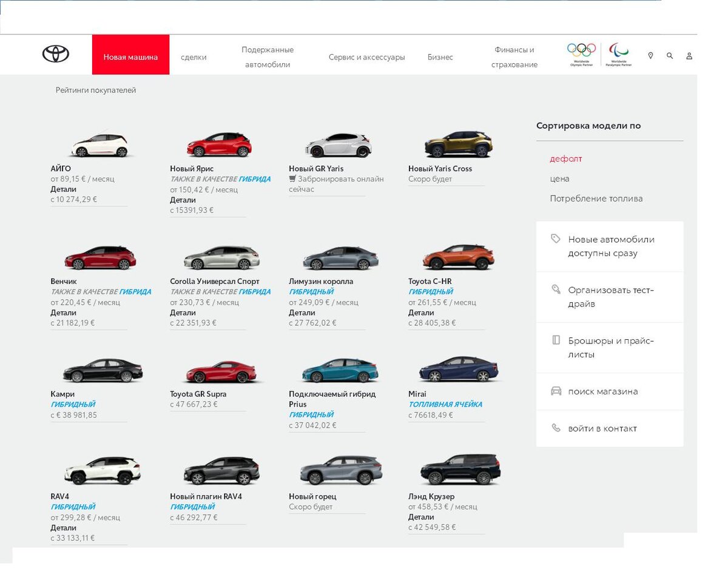Viewport: 728px width, 568px height.
Task: Click Toyota GR Supra price с 47 667,23 €
Action: coord(194,404)
